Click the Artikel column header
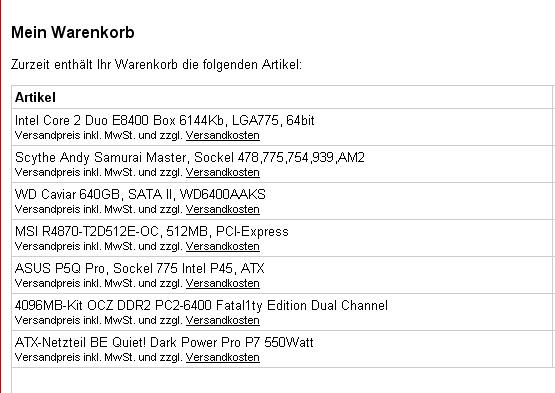The image size is (555, 393). pos(35,97)
